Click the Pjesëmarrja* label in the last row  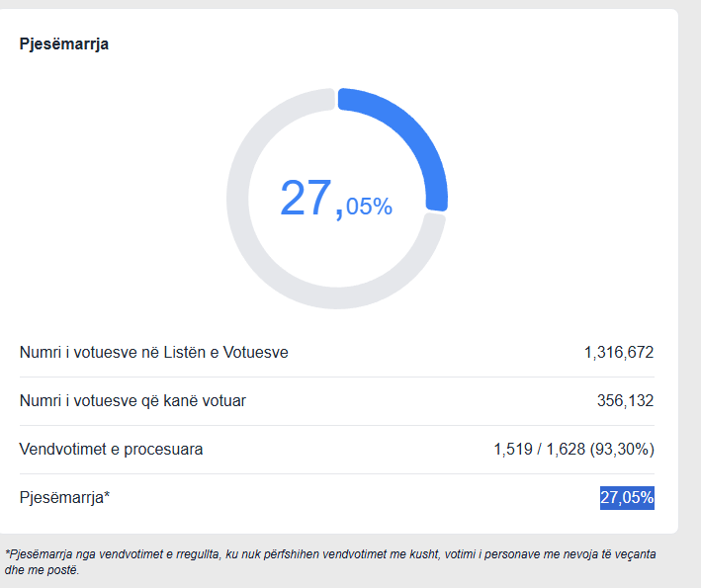point(64,497)
